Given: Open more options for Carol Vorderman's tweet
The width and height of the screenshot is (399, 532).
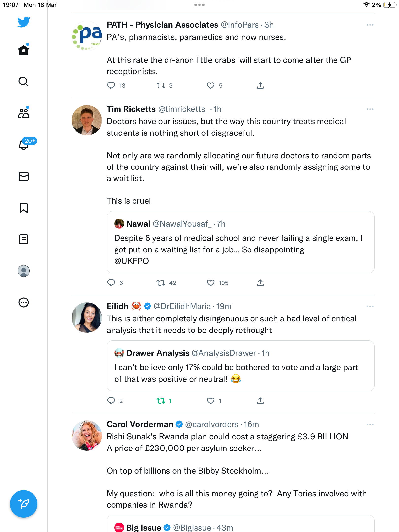Looking at the screenshot, I should click(370, 424).
